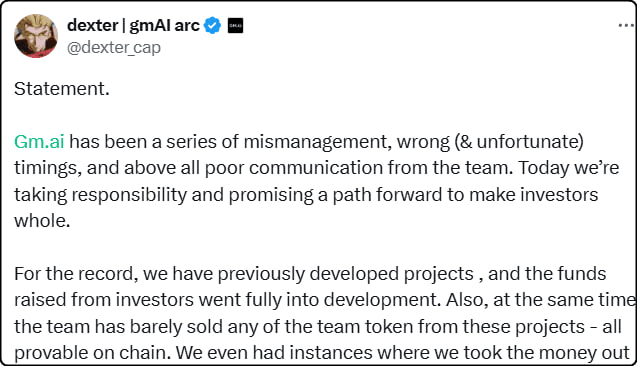Click the line starting 'the team has barely sold'

point(318,327)
